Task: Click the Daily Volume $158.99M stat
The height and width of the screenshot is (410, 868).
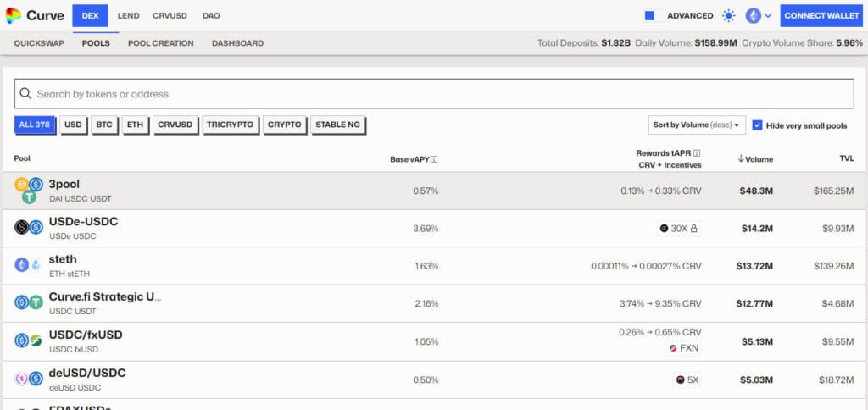Action: [x=687, y=43]
